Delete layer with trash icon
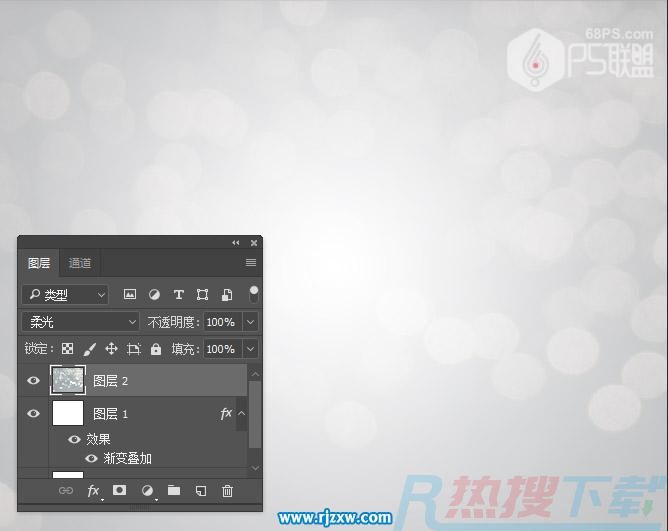Viewport: 668px width, 531px height. [x=227, y=491]
